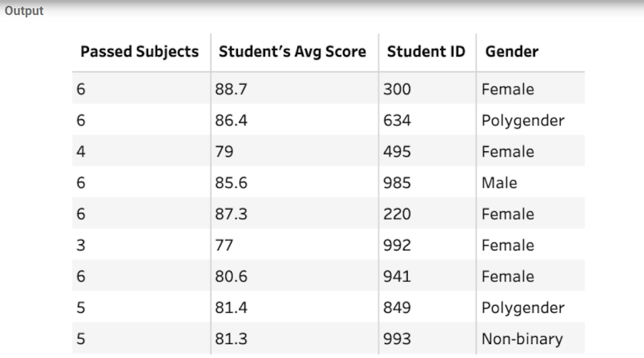644x358 pixels.
Task: Click the Student ID cell 495
Action: coord(396,152)
